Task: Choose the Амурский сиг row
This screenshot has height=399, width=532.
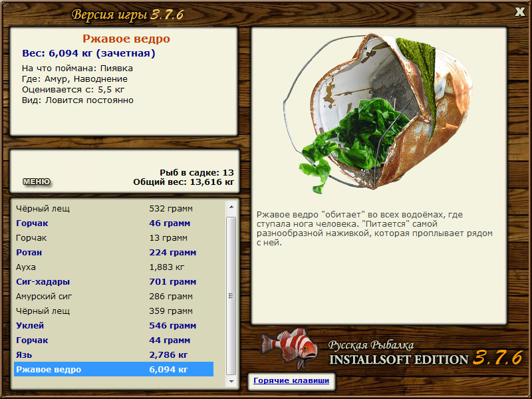Action: coord(114,296)
